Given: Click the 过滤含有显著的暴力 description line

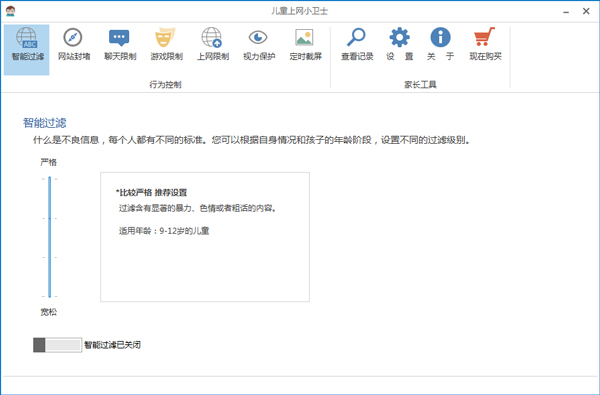Looking at the screenshot, I should pyautogui.click(x=197, y=209).
